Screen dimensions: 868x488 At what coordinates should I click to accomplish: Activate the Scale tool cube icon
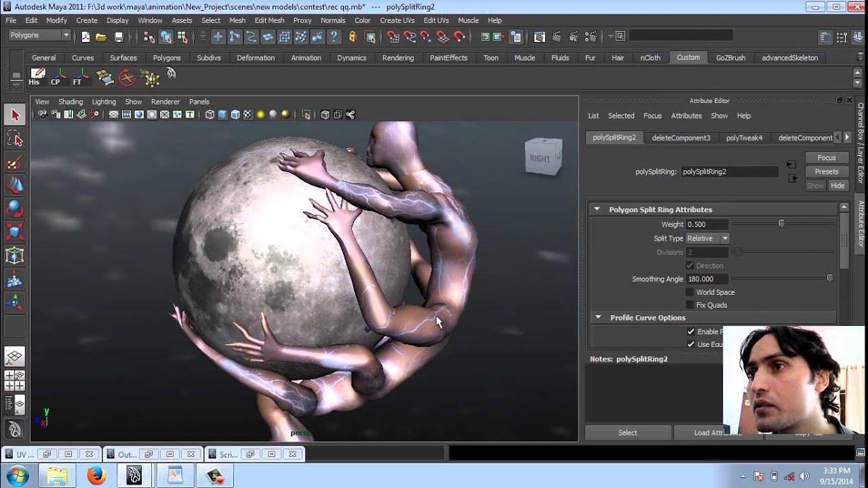coord(15,232)
